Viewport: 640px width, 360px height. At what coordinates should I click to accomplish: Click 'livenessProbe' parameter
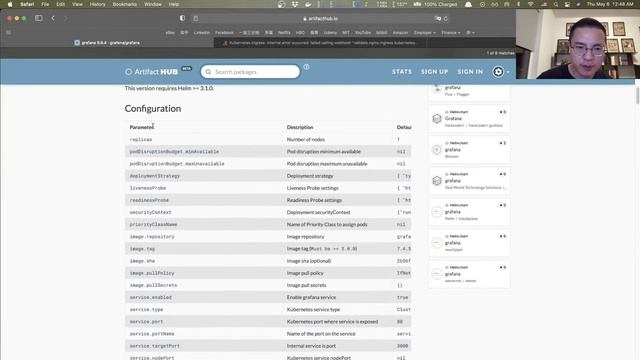148,188
